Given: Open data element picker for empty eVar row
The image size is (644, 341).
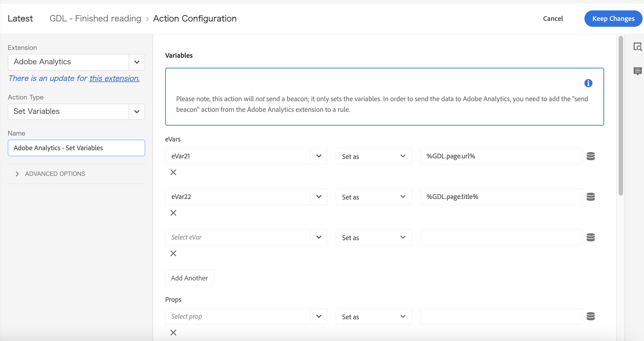Looking at the screenshot, I should 591,237.
